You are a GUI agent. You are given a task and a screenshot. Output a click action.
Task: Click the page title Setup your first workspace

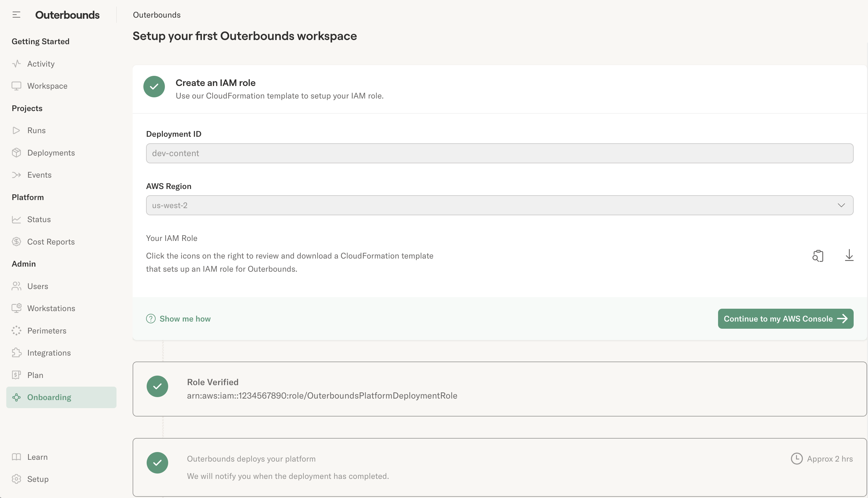[x=245, y=36]
